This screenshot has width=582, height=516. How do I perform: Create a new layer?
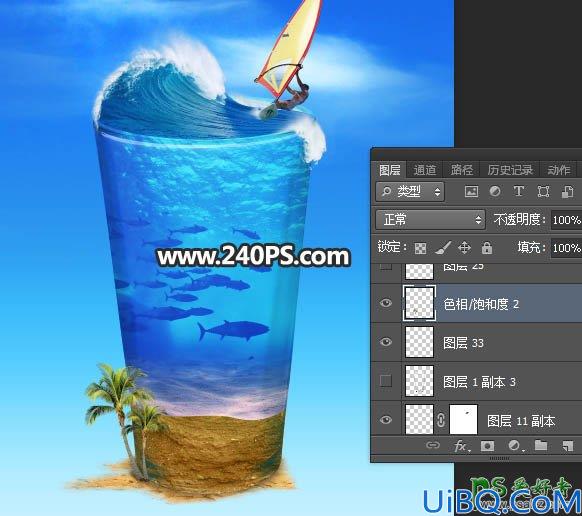(568, 446)
